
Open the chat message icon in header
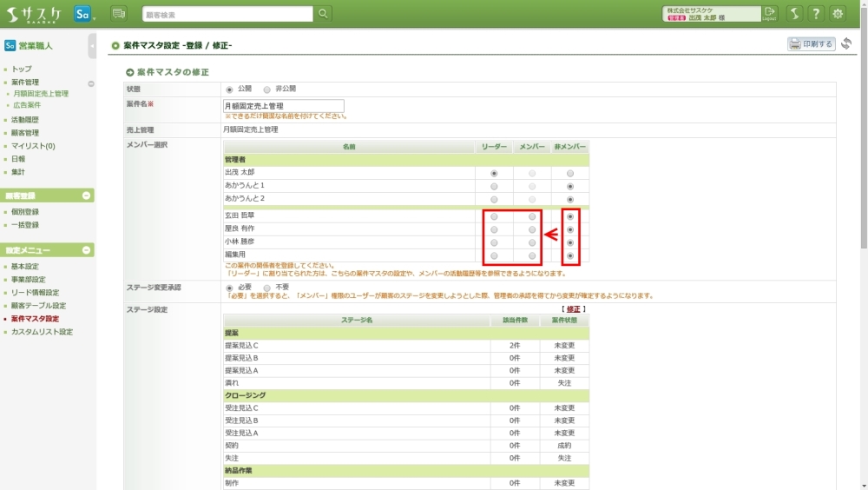point(119,13)
